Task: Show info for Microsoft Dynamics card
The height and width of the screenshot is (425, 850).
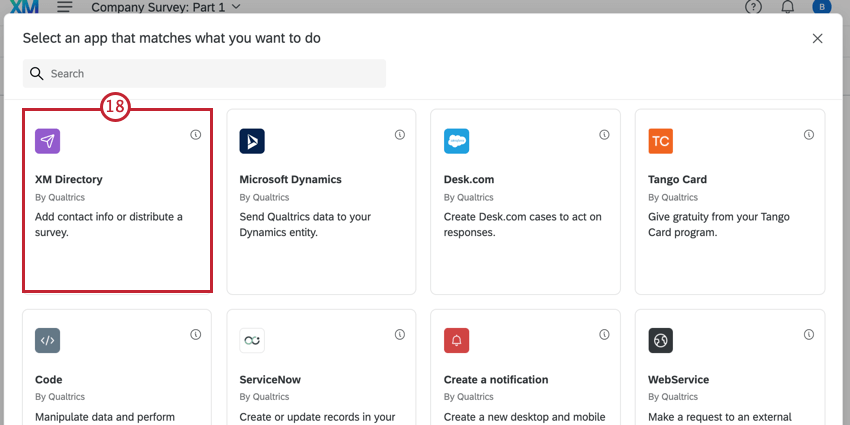Action: [400, 134]
